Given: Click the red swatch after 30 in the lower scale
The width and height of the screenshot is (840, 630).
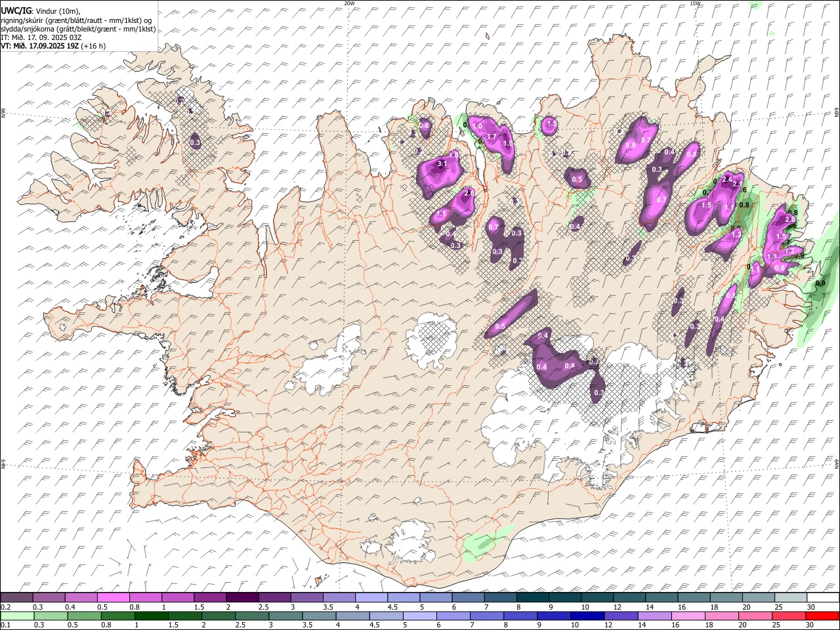Looking at the screenshot, I should tap(822, 616).
